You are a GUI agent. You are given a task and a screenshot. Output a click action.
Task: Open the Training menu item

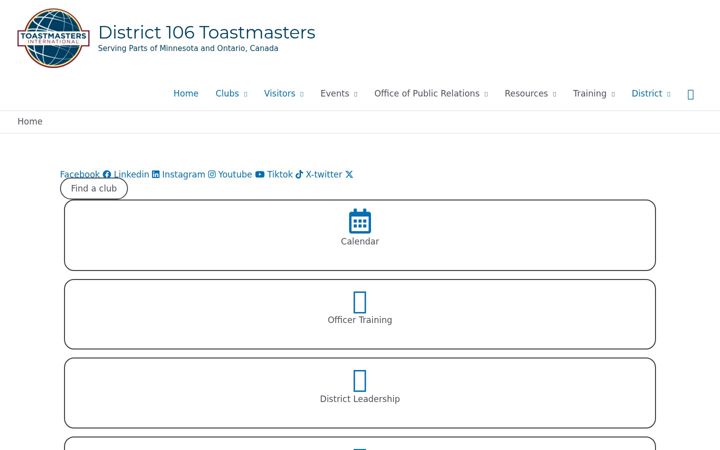coord(590,93)
